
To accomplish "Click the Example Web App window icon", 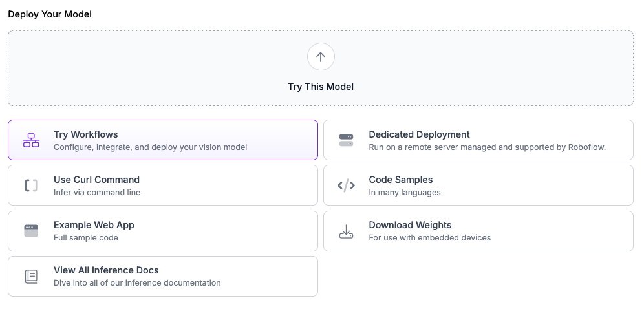I will coord(31,231).
